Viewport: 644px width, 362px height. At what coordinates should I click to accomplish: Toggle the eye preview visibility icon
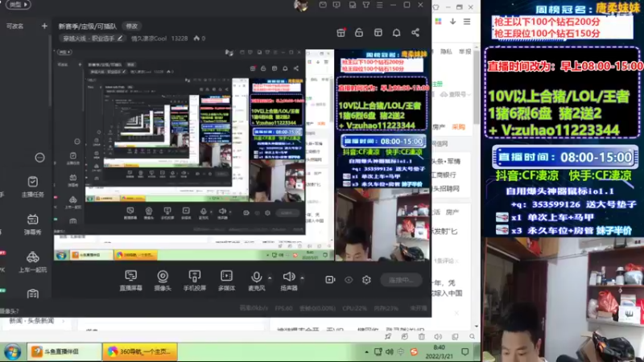(x=349, y=280)
